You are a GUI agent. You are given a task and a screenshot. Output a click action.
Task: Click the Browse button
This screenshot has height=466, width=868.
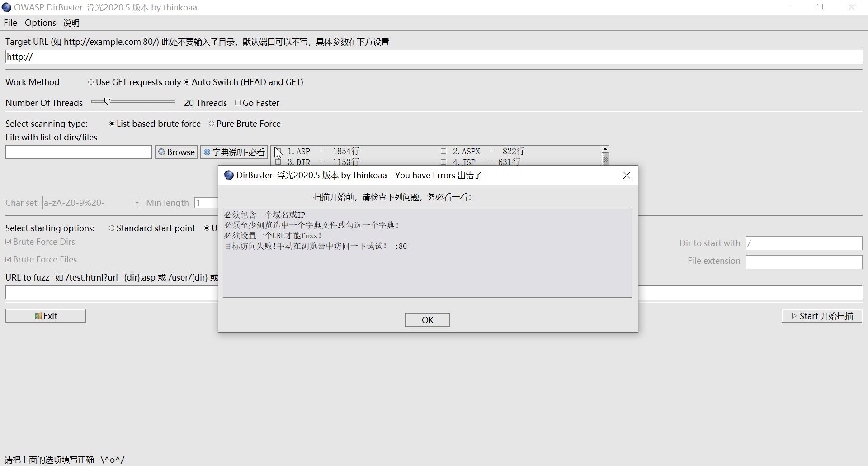click(x=176, y=152)
